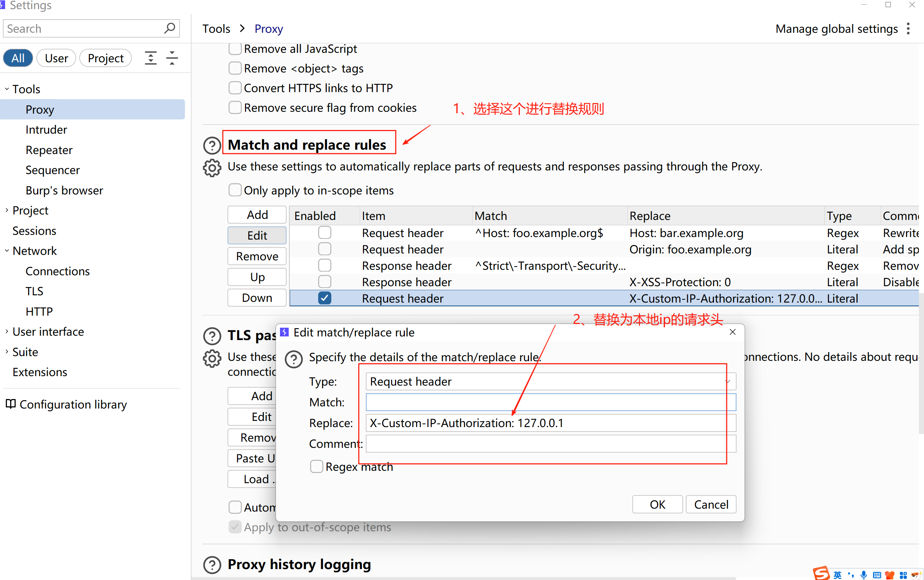Open Intruder settings in the sidebar
This screenshot has height=580, width=924.
[46, 130]
